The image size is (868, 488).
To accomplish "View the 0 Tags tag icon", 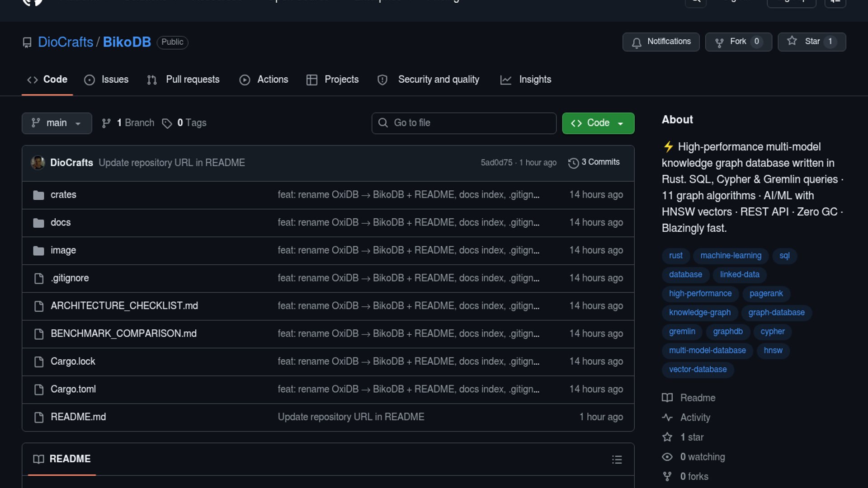I will tap(167, 123).
